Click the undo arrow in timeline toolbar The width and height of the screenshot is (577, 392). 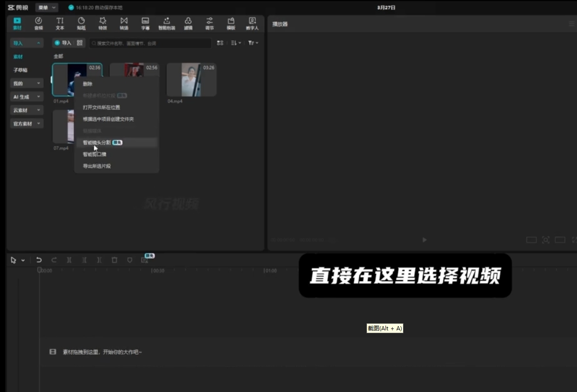click(39, 260)
